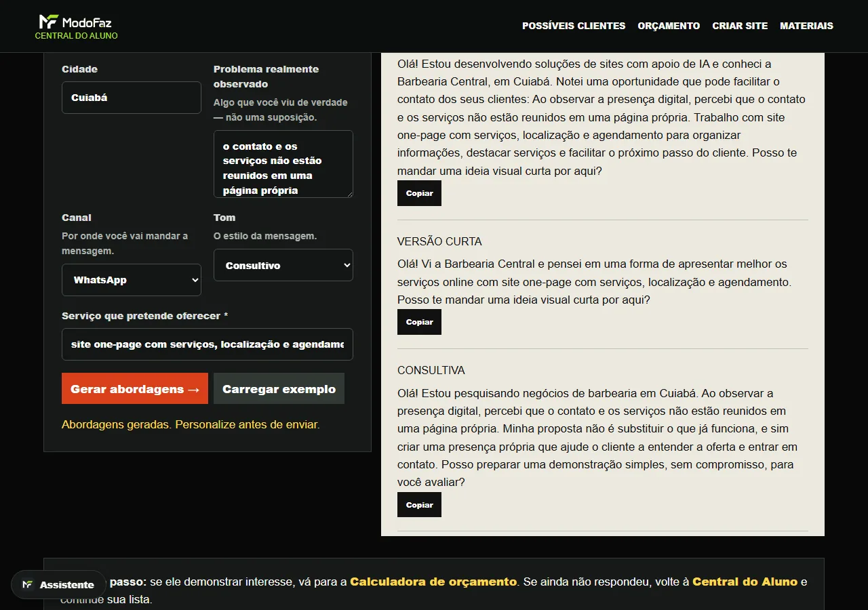This screenshot has height=610, width=868.
Task: Click the Abordagens geradas status message
Action: pyautogui.click(x=191, y=424)
